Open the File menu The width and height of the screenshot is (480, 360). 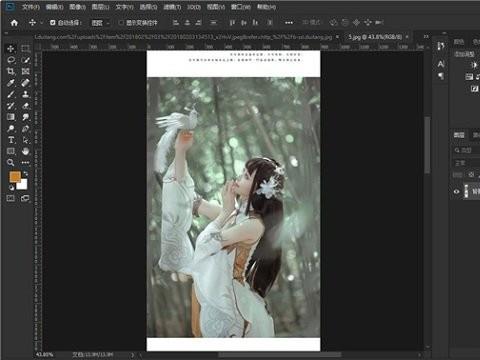point(31,7)
